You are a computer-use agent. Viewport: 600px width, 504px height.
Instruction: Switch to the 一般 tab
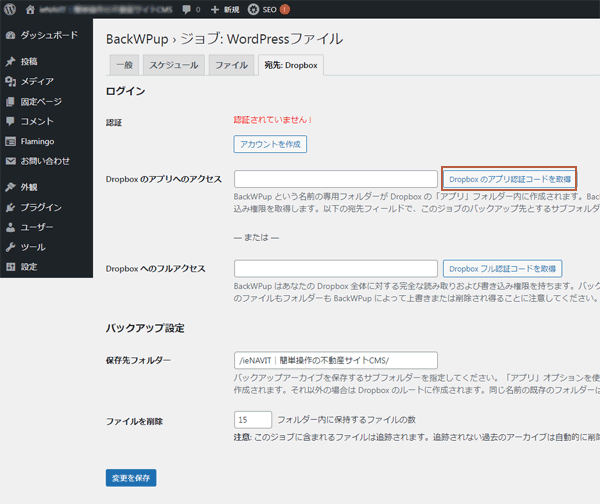(x=124, y=65)
